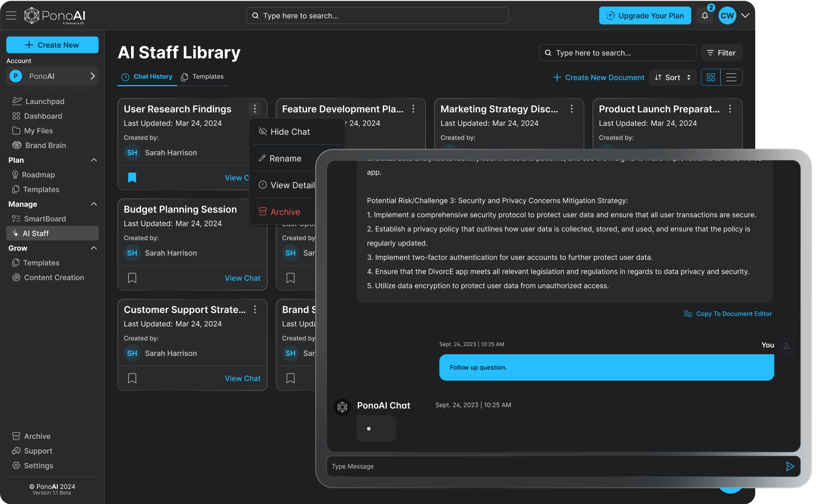Open Launchpad in the sidebar
Image resolution: width=821 pixels, height=504 pixels.
point(38,101)
